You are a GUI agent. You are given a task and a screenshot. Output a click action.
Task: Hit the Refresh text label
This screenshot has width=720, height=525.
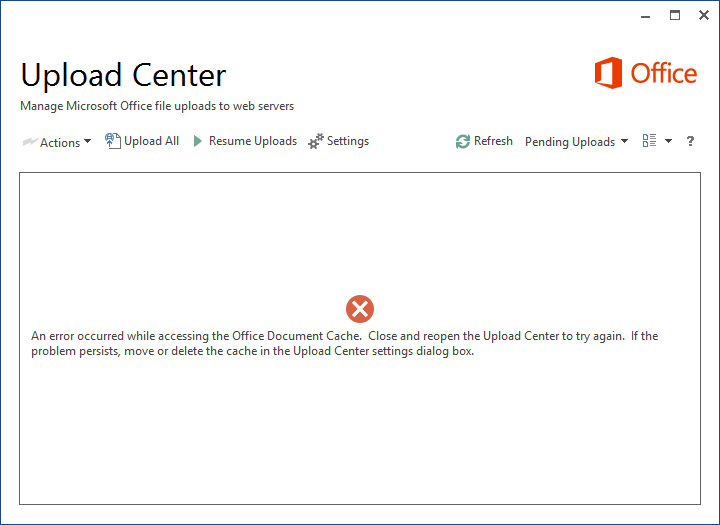click(493, 141)
